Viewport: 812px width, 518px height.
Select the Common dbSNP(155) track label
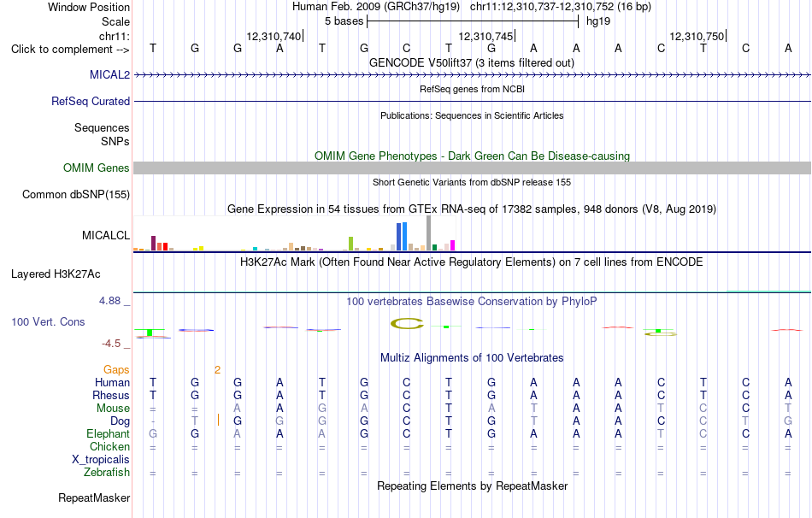coord(75,194)
